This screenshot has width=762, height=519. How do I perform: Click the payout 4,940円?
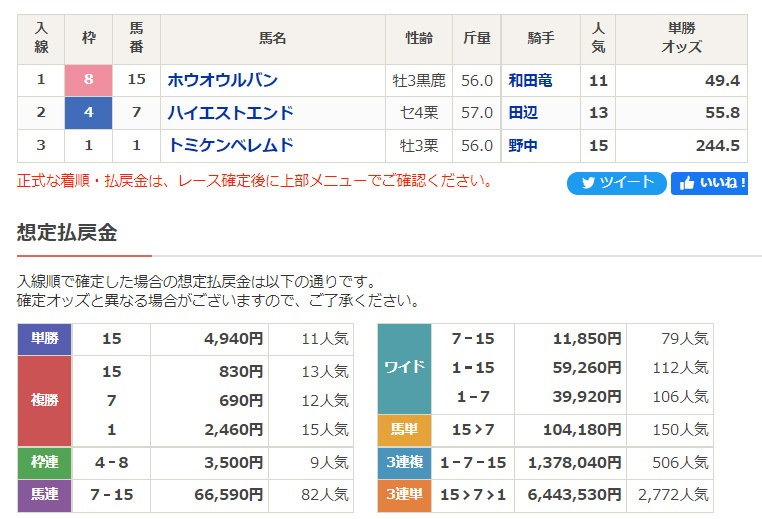pyautogui.click(x=234, y=339)
